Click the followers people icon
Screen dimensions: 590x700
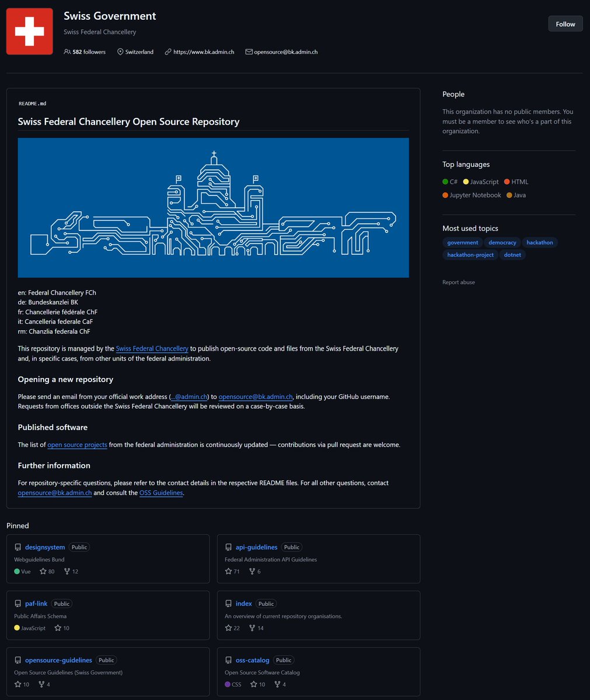67,52
